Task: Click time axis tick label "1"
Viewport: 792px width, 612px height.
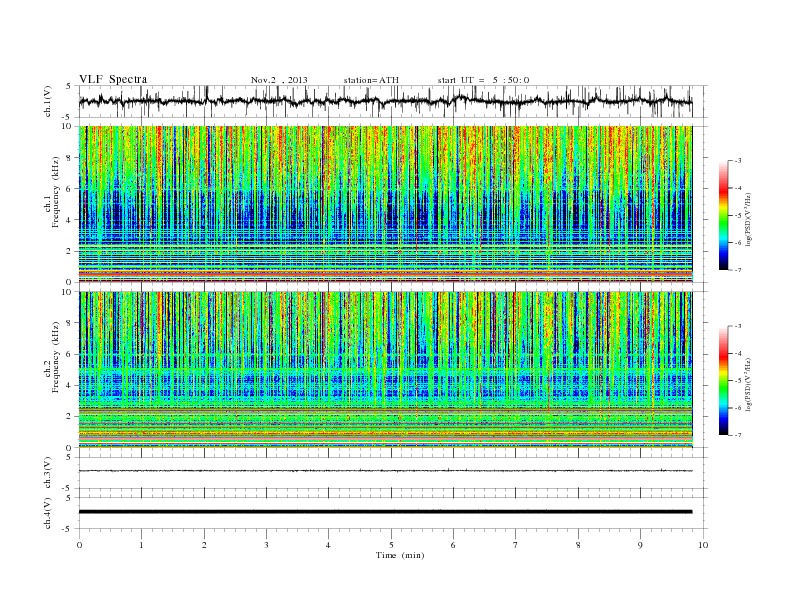Action: click(141, 545)
